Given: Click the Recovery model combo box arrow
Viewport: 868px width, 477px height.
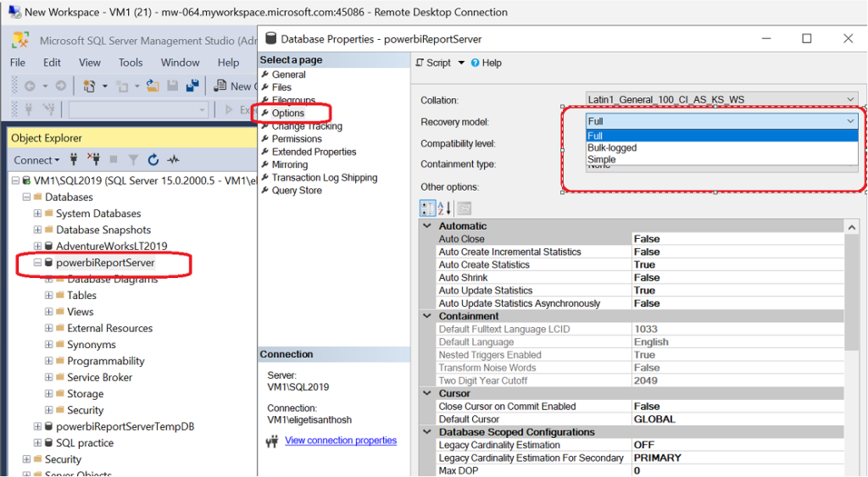Looking at the screenshot, I should pyautogui.click(x=850, y=121).
